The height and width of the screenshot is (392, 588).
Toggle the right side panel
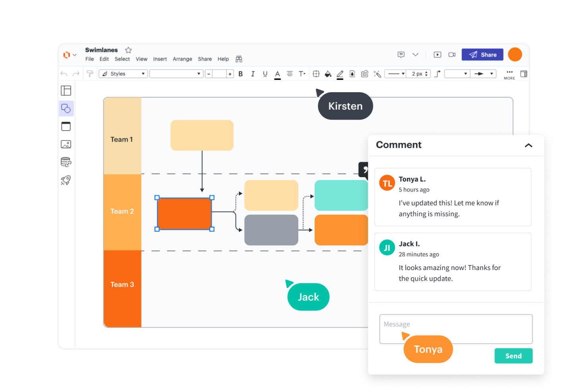524,74
